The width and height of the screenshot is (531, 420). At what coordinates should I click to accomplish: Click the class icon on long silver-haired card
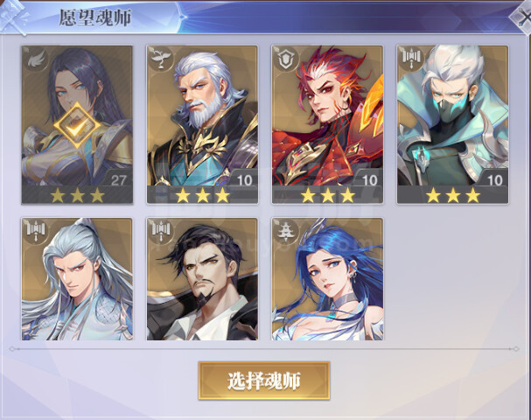36,231
